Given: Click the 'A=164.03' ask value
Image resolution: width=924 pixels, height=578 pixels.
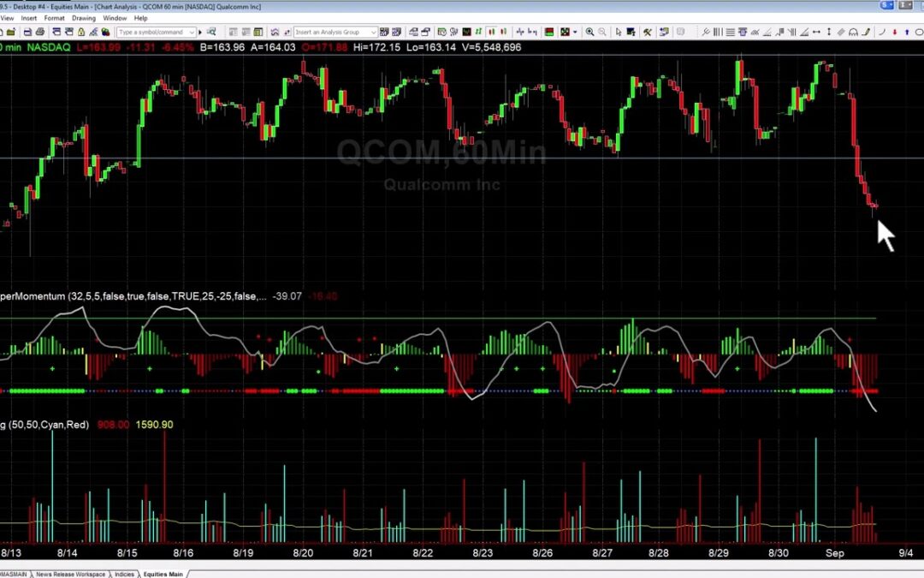Looking at the screenshot, I should pyautogui.click(x=273, y=47).
